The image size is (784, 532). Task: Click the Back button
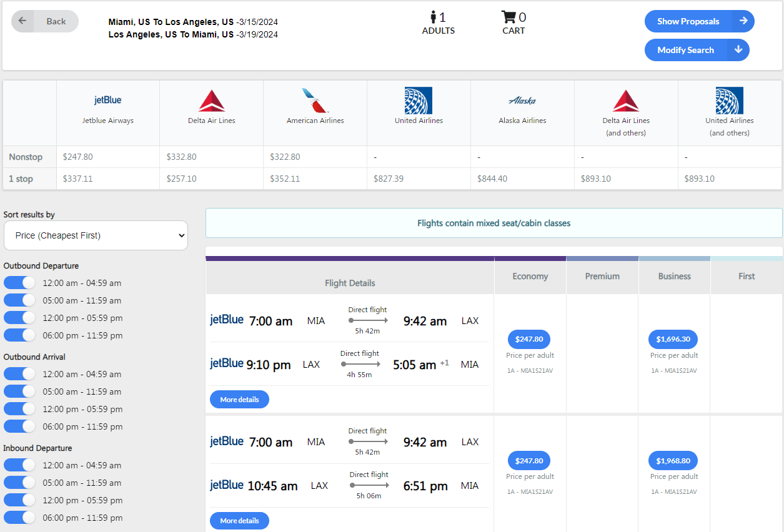[x=45, y=21]
